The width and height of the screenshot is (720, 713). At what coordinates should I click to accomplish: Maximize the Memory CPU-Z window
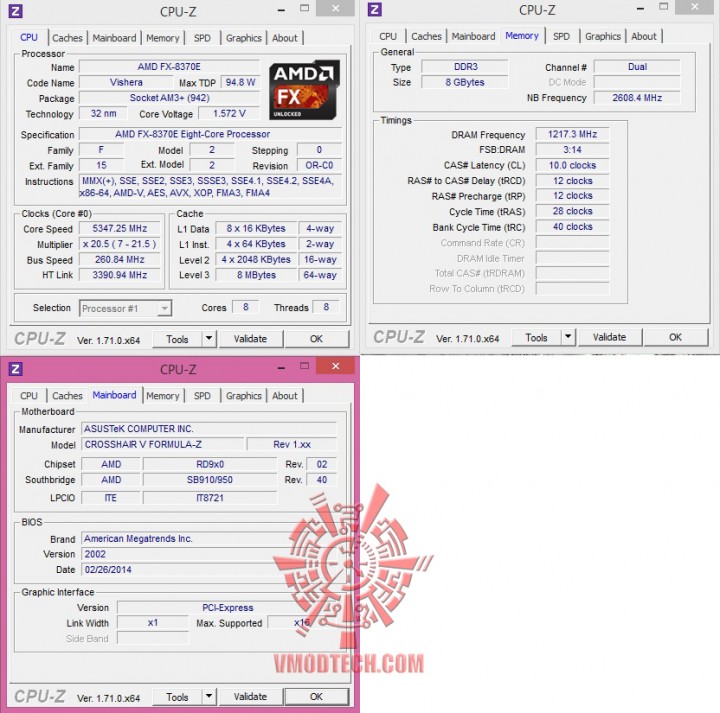664,6
